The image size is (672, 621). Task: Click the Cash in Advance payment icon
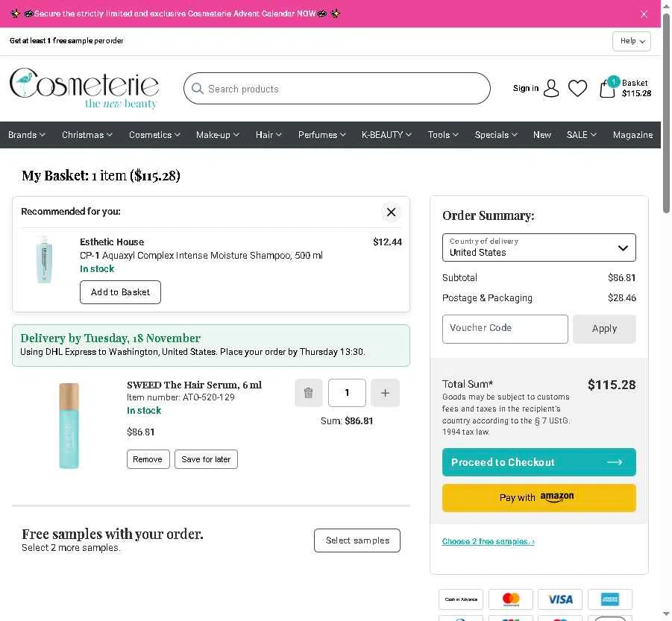[x=461, y=599]
